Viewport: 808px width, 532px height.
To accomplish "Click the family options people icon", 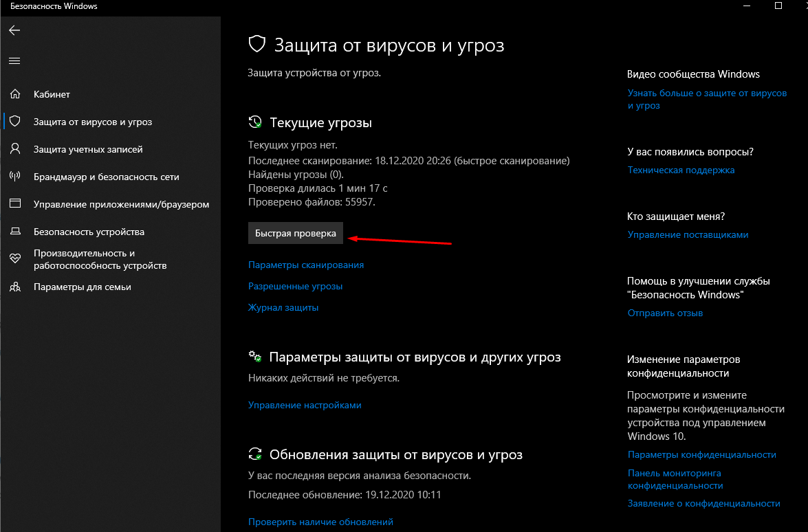I will (14, 287).
